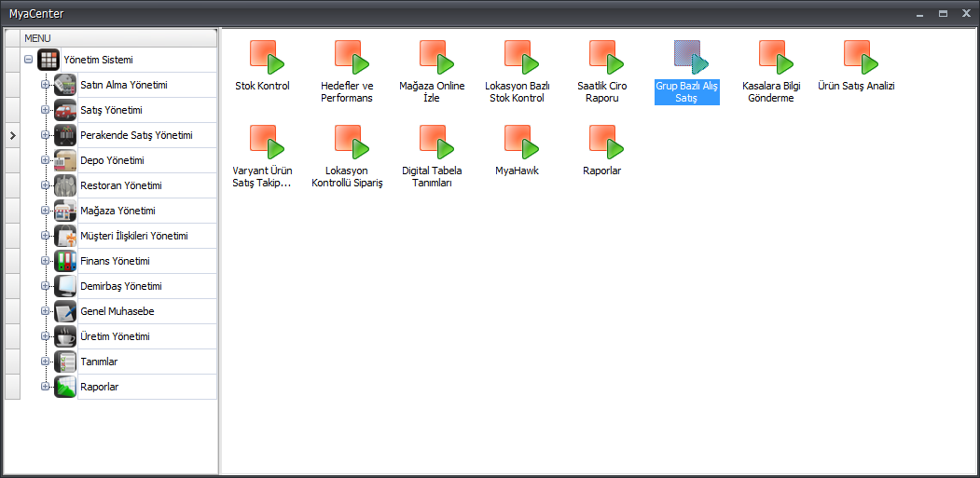Click the Raporlar chart icon in tree
This screenshot has width=980, height=478.
point(65,386)
